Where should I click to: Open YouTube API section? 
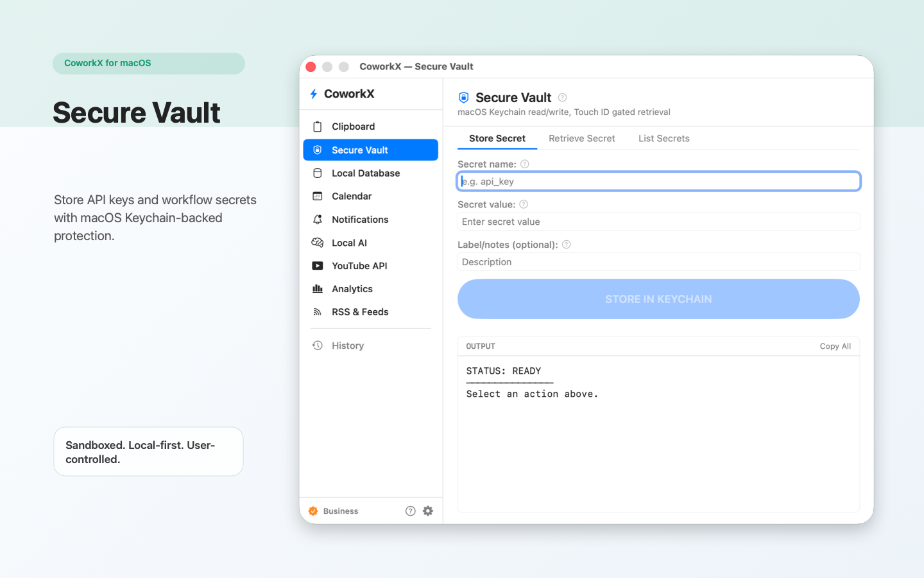[370, 265]
